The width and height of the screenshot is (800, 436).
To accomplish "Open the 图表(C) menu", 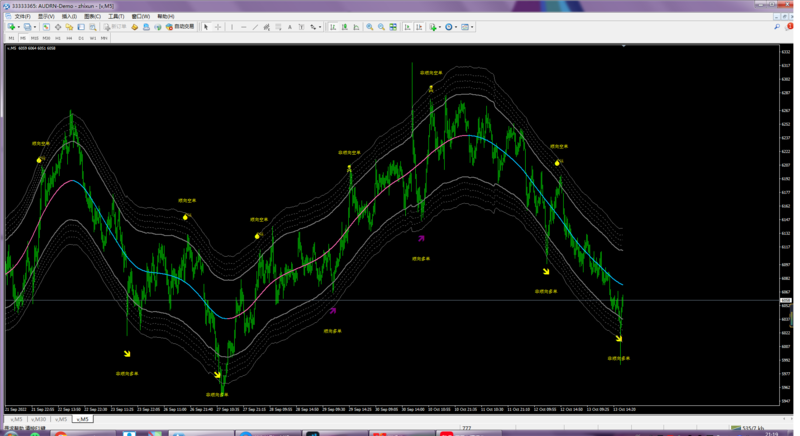I will [92, 16].
